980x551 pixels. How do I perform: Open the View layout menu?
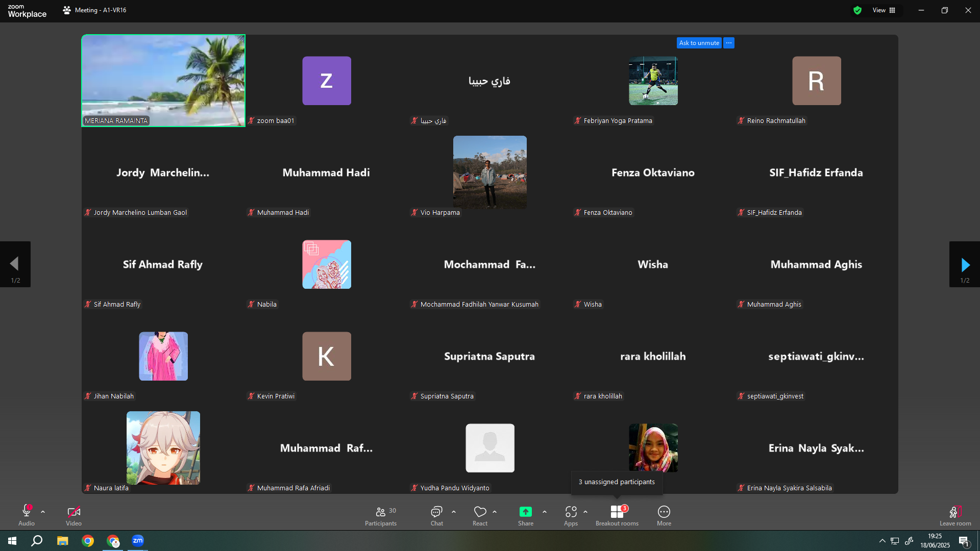point(884,10)
